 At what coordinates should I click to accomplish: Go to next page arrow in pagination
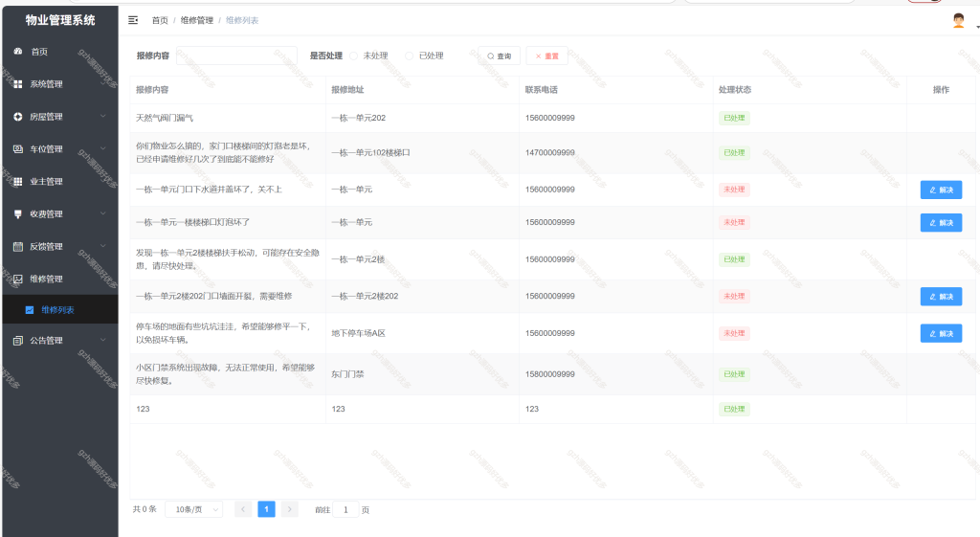point(289,509)
